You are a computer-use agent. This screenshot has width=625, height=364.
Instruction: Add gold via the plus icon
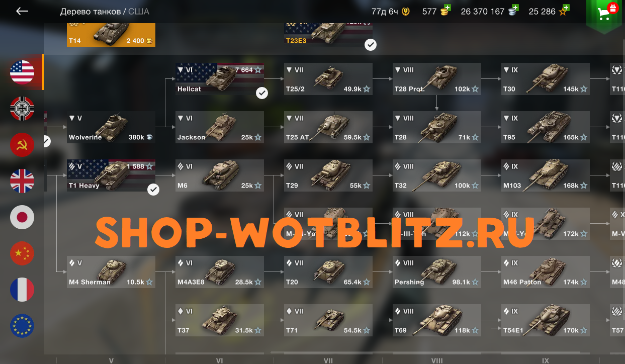click(448, 8)
